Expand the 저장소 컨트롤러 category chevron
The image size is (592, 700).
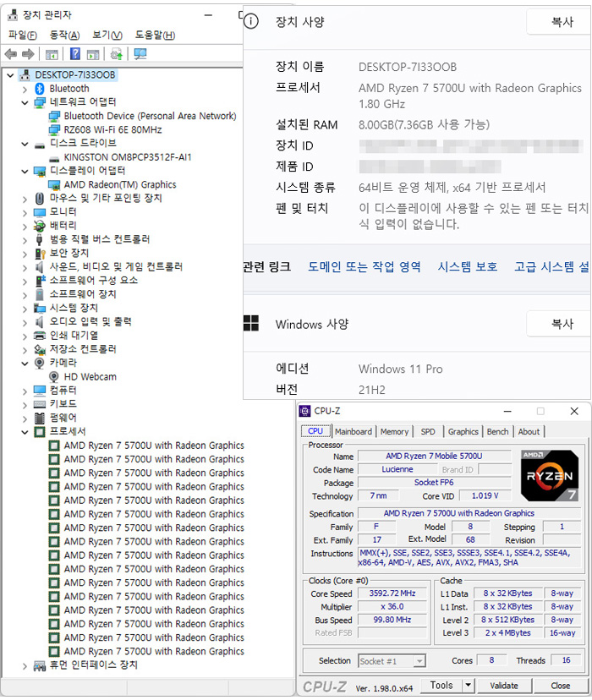[x=25, y=350]
